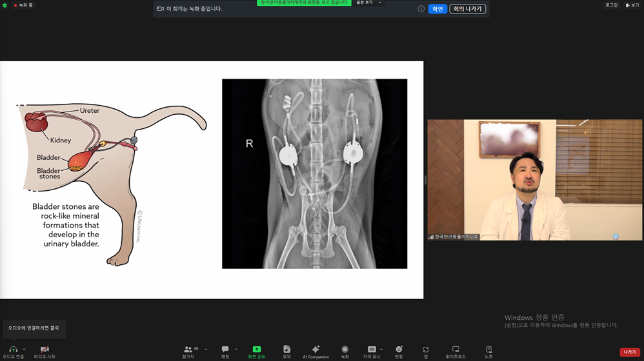The height and width of the screenshot is (361, 644).
Task: Open the 앱 apps icon
Action: [x=426, y=349]
